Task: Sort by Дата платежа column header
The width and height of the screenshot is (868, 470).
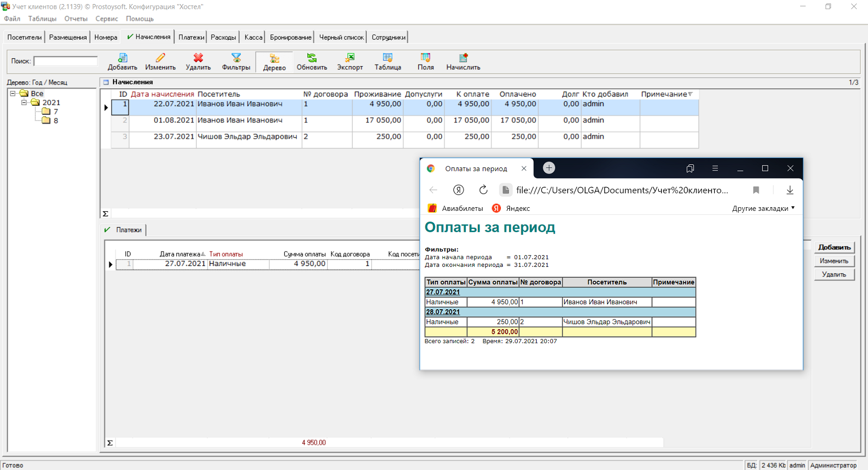Action: point(180,254)
